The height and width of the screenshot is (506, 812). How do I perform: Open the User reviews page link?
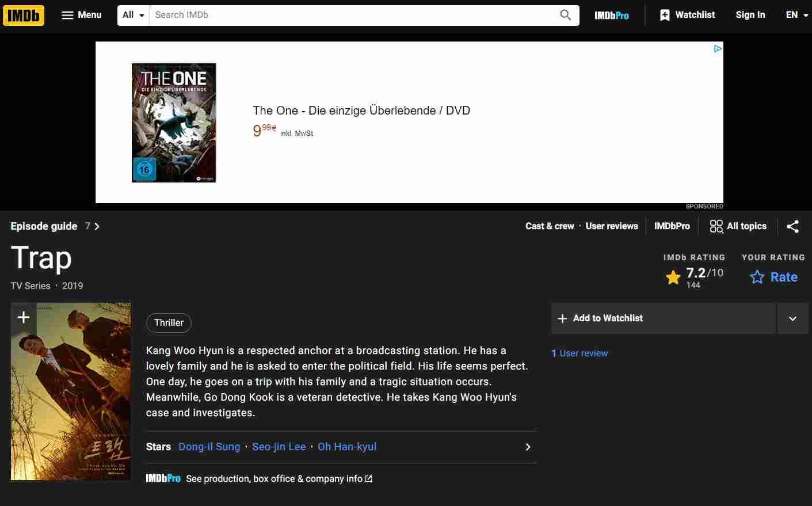tap(612, 226)
